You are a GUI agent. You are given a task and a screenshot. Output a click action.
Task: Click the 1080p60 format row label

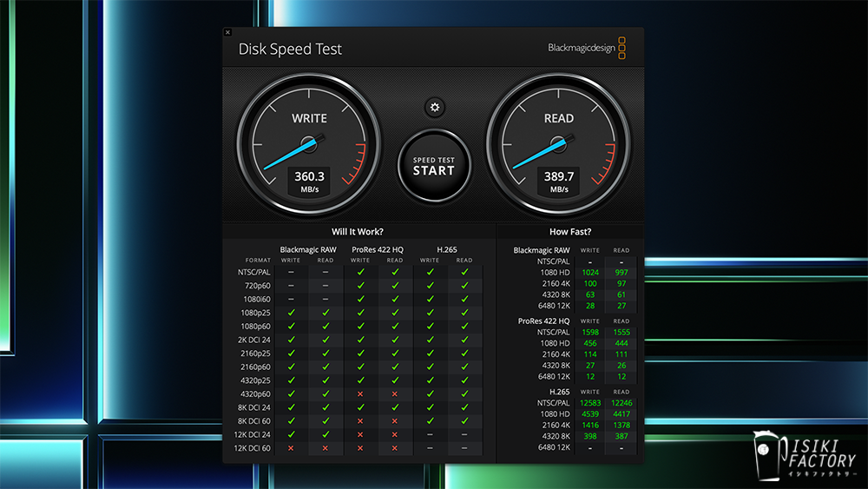coord(255,327)
